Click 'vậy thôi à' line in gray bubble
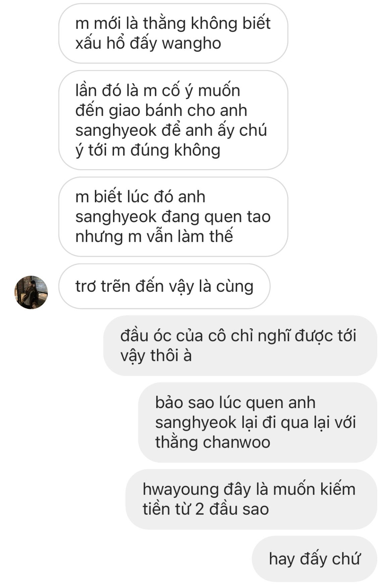The height and width of the screenshot is (588, 392). pos(156,356)
